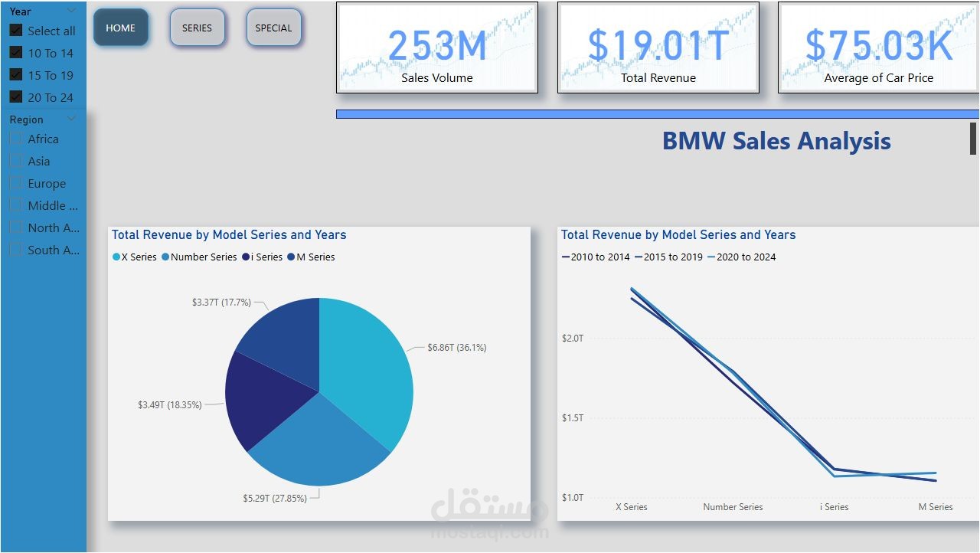Click the $1.5T y-axis label
This screenshot has width=980, height=553.
click(573, 418)
